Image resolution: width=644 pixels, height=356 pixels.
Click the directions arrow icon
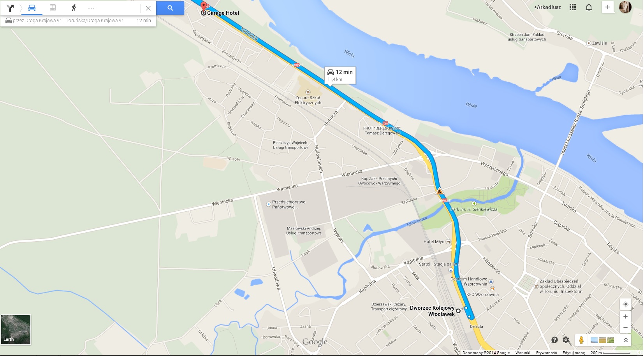tap(10, 8)
